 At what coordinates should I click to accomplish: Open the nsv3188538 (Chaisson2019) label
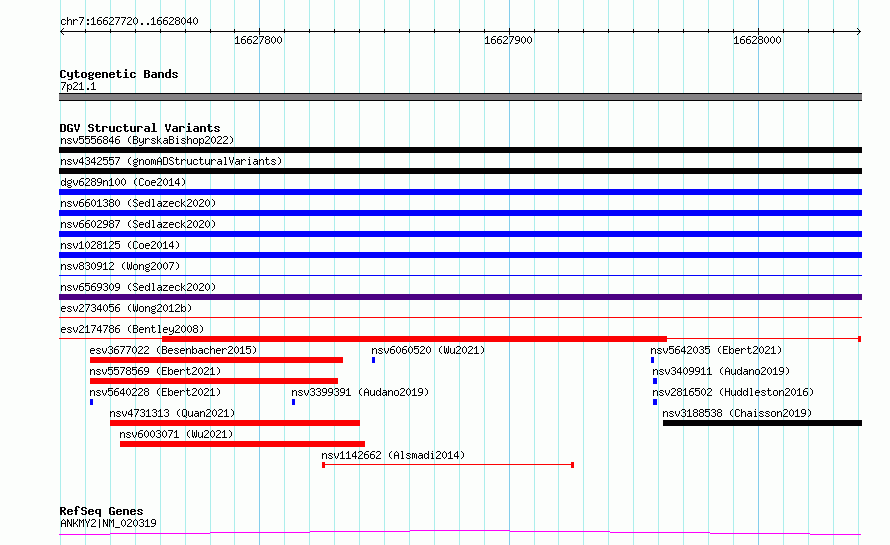737,413
